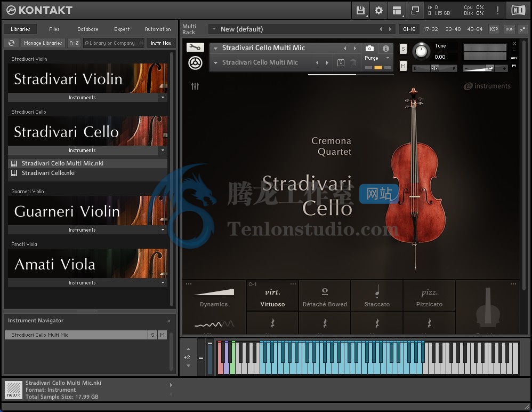The width and height of the screenshot is (532, 412).
Task: Toggle the aux sends view
Action: point(510,29)
